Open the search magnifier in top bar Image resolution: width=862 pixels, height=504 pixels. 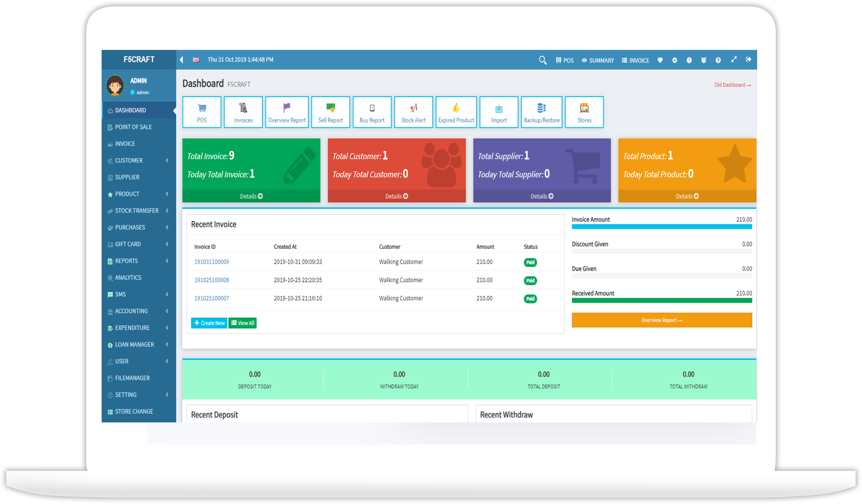542,60
